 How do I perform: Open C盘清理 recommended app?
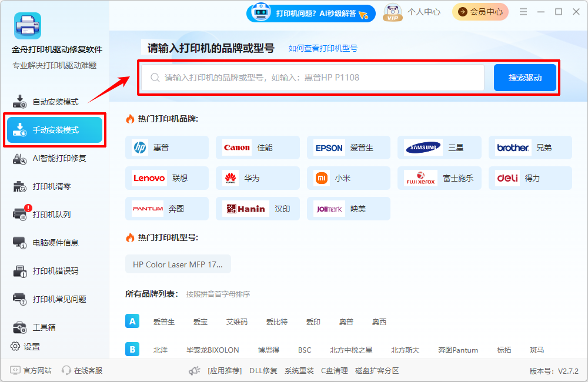tap(334, 371)
